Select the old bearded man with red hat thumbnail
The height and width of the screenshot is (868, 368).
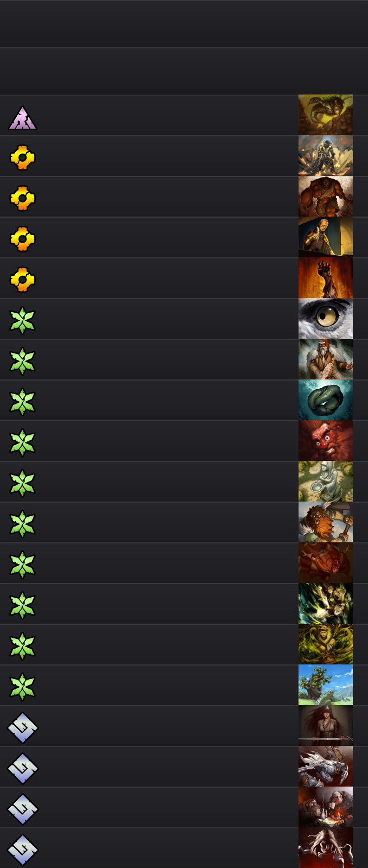326,359
